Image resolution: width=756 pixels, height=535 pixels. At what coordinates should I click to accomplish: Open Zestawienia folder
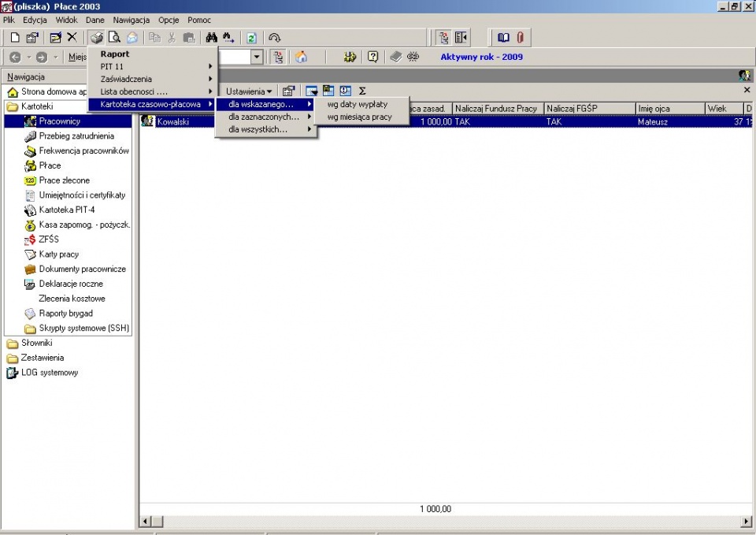tap(35, 358)
